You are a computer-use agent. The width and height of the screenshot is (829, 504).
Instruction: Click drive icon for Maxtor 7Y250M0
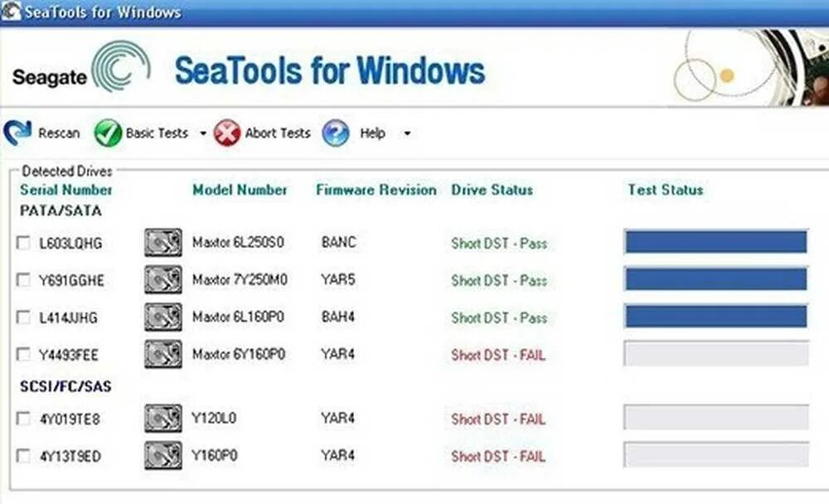tap(163, 280)
